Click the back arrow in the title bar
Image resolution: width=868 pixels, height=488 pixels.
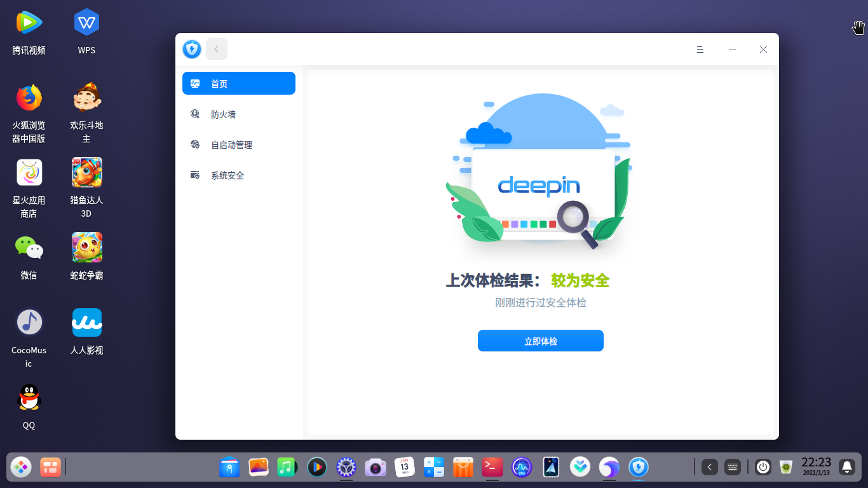coord(217,49)
